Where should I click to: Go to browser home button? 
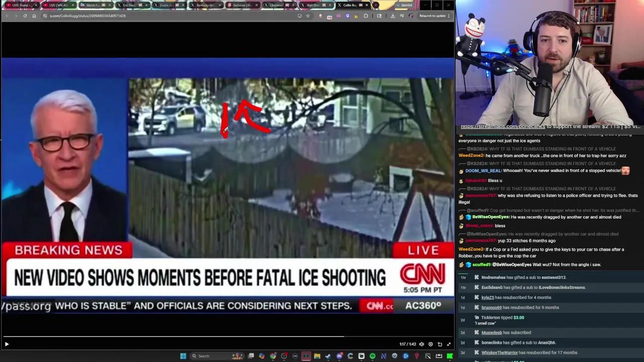coord(34,16)
